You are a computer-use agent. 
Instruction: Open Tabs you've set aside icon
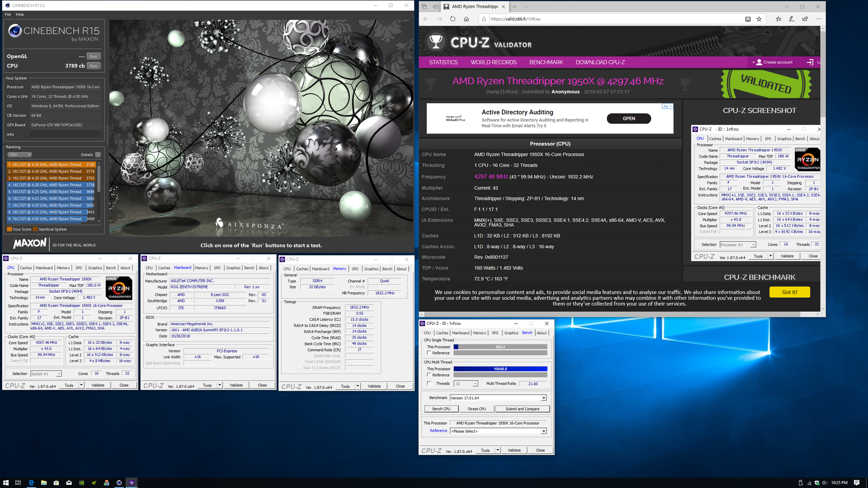425,7
